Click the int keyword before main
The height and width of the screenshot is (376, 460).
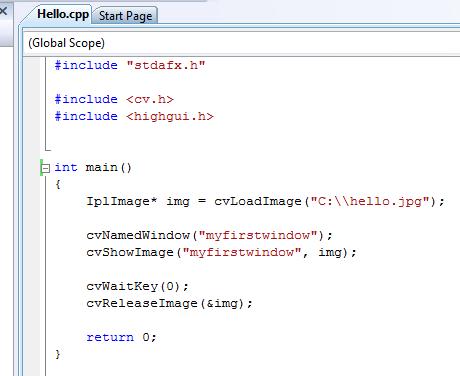coord(66,167)
